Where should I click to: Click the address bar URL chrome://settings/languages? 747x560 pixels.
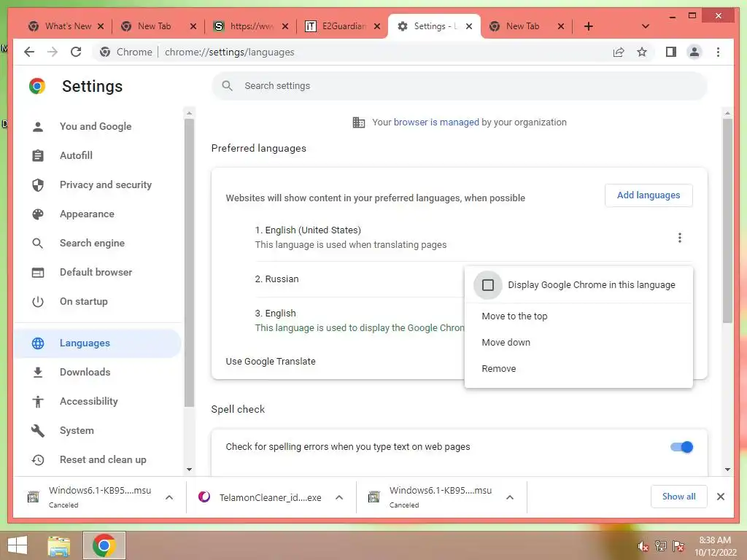point(230,52)
